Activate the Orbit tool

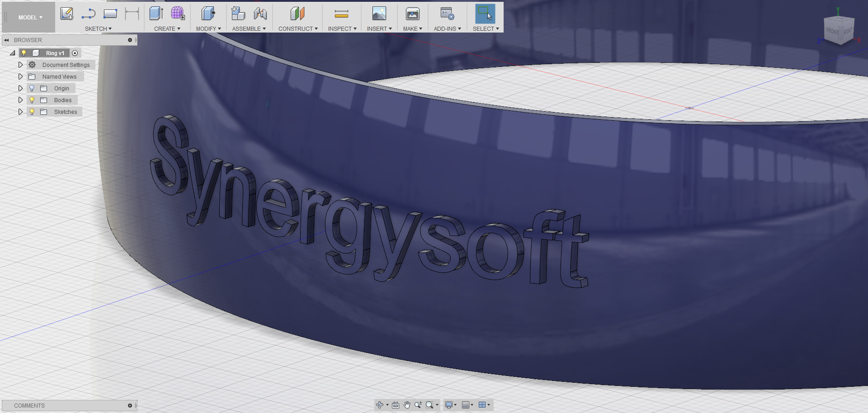click(x=379, y=405)
